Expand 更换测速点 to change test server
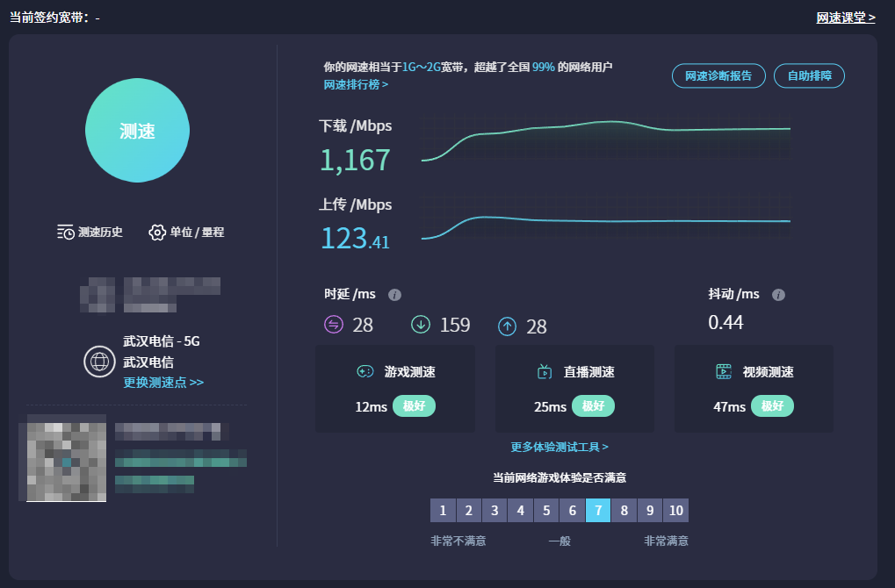Viewport: 895px width, 588px height. [x=163, y=383]
